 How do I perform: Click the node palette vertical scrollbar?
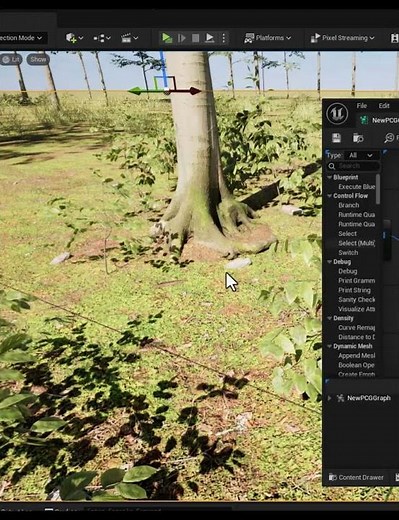pyautogui.click(x=378, y=189)
